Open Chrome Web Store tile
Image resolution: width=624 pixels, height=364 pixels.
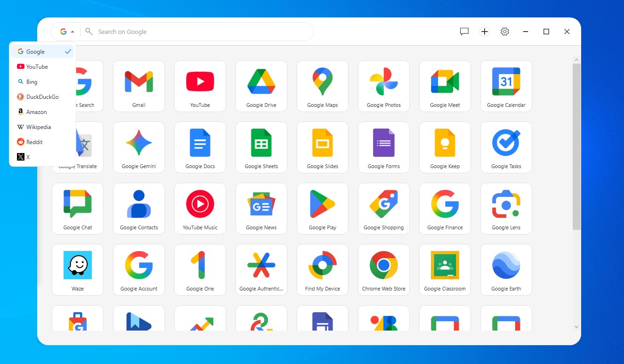tap(384, 270)
